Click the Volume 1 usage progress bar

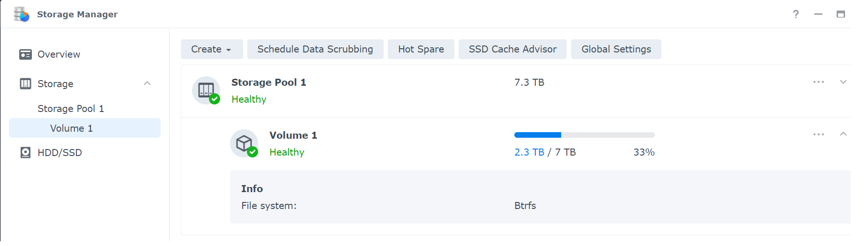(x=584, y=135)
